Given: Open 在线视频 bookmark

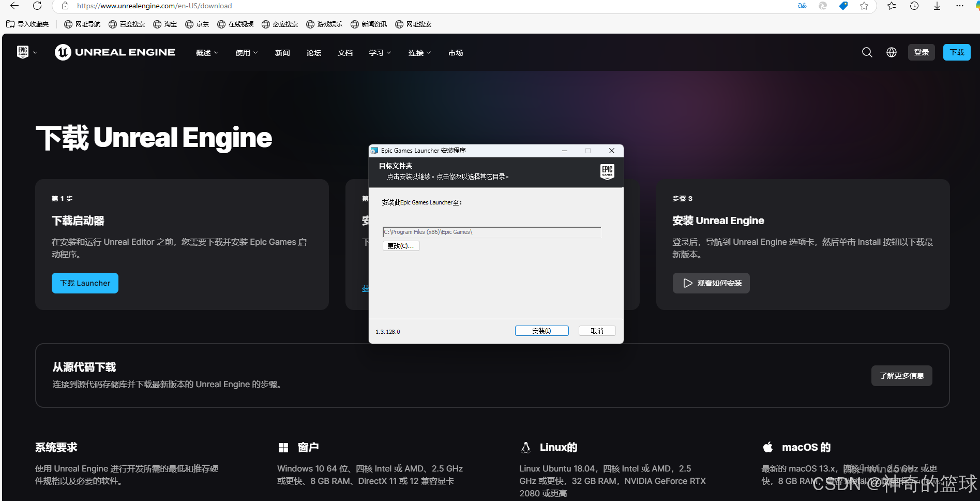Looking at the screenshot, I should point(235,24).
